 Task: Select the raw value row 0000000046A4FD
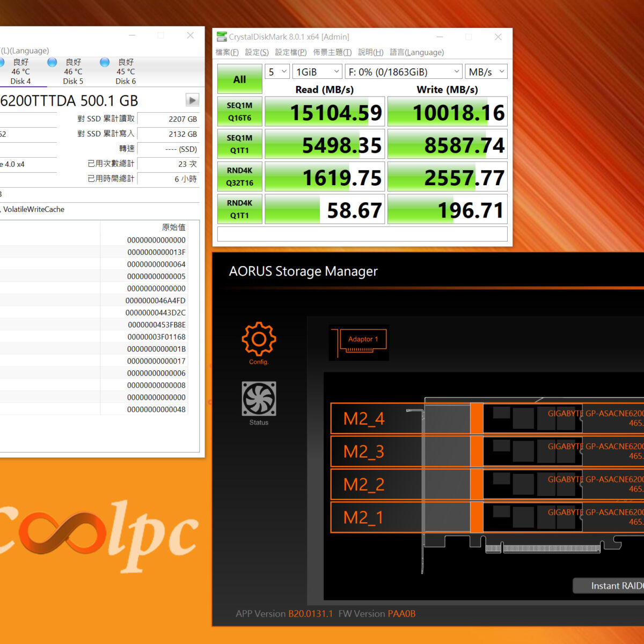click(155, 301)
